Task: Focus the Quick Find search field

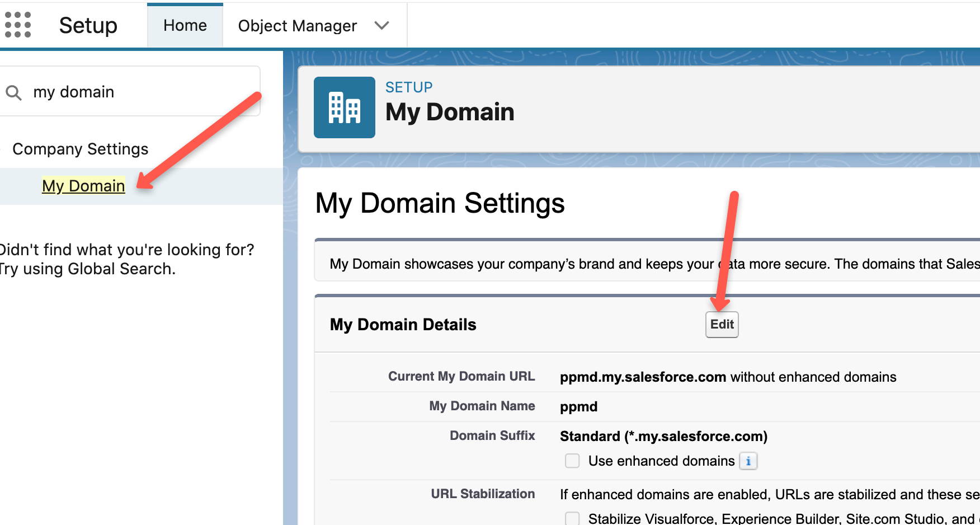Action: [x=140, y=92]
